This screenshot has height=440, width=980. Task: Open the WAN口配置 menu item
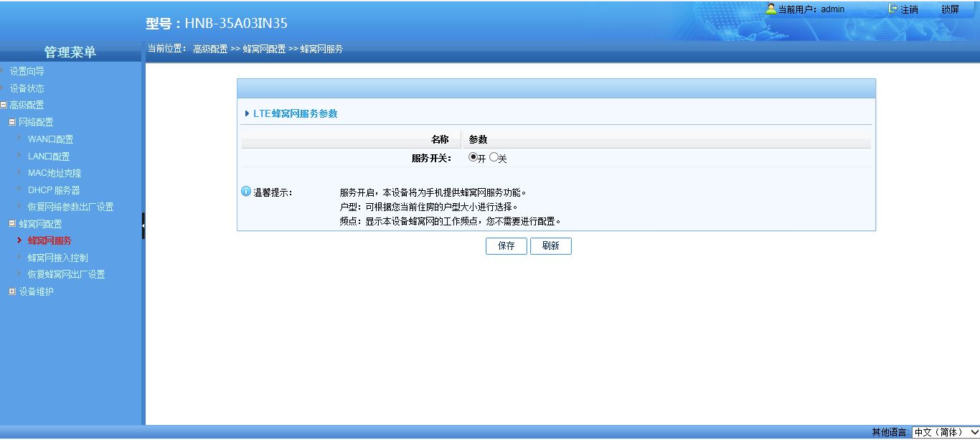pos(50,139)
